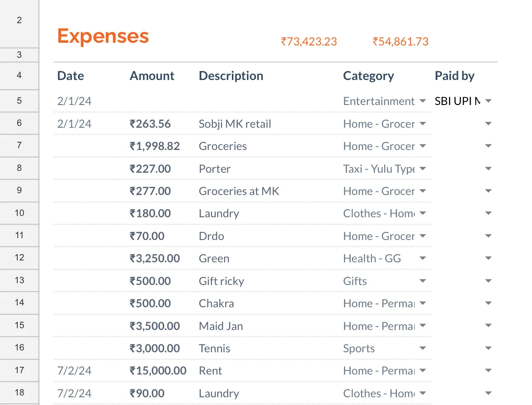Select the Date column header cell
Image resolution: width=532 pixels, height=405 pixels.
tap(70, 75)
